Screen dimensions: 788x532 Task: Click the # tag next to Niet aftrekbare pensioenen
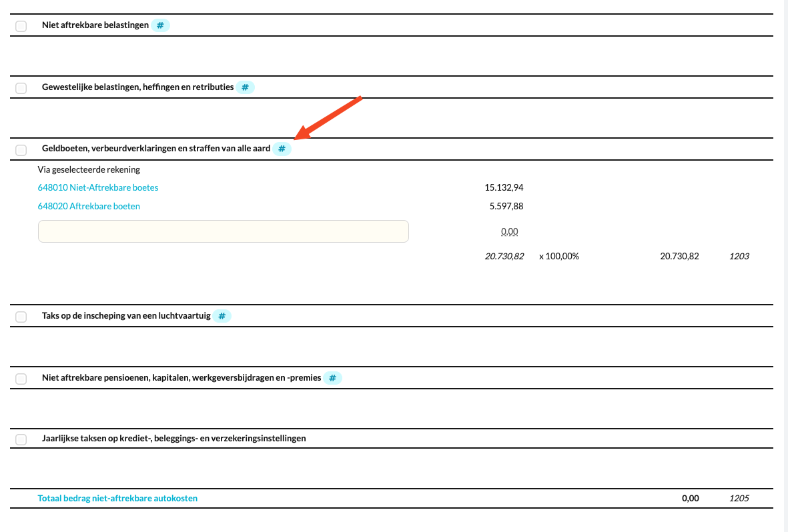pos(332,378)
